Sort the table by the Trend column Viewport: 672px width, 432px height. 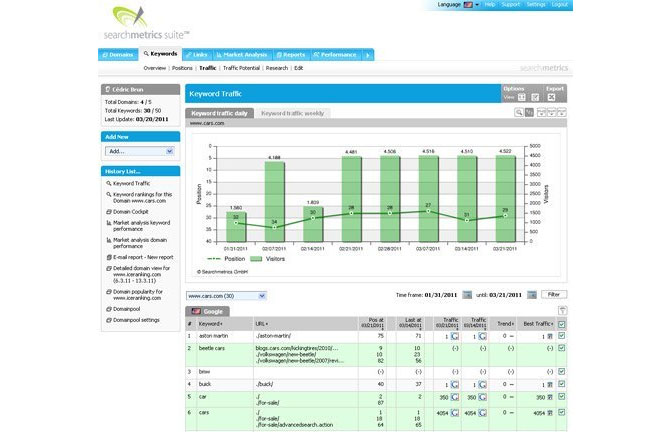pyautogui.click(x=506, y=324)
